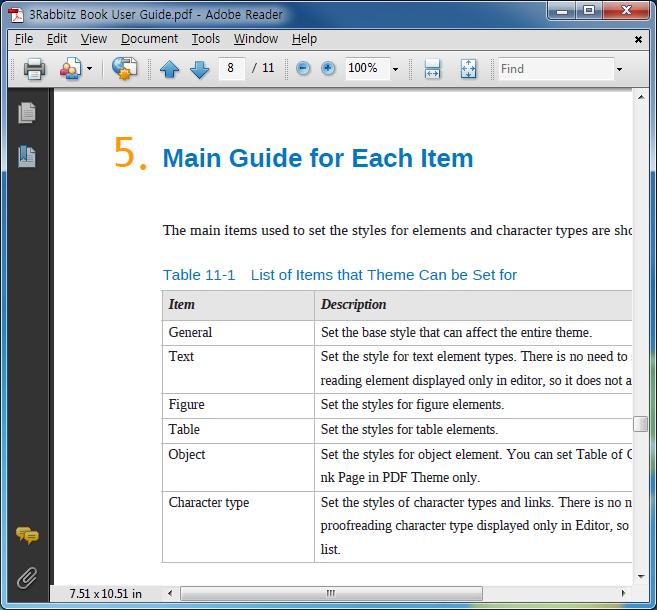Click the web conference globe icon
Viewport: 657px width, 610px height.
pyautogui.click(x=124, y=69)
